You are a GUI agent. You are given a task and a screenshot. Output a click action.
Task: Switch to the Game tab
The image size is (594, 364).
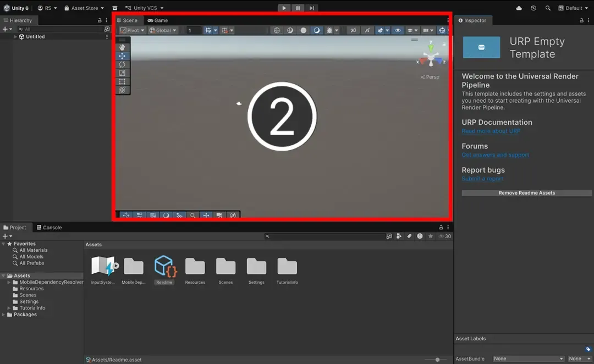coord(158,20)
